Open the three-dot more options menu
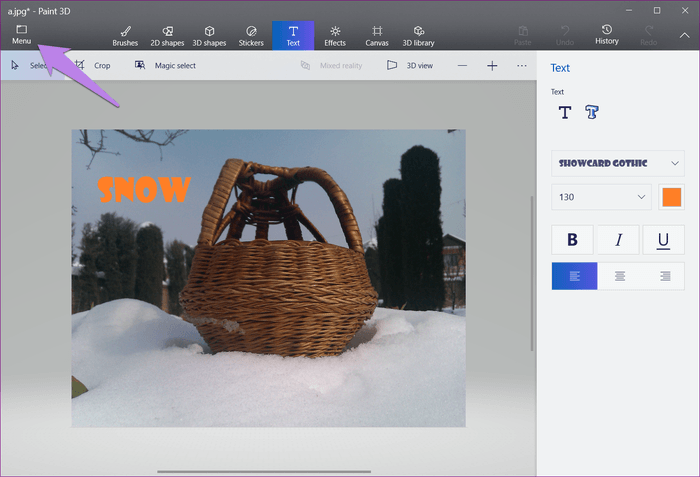This screenshot has height=477, width=700. pyautogui.click(x=521, y=66)
